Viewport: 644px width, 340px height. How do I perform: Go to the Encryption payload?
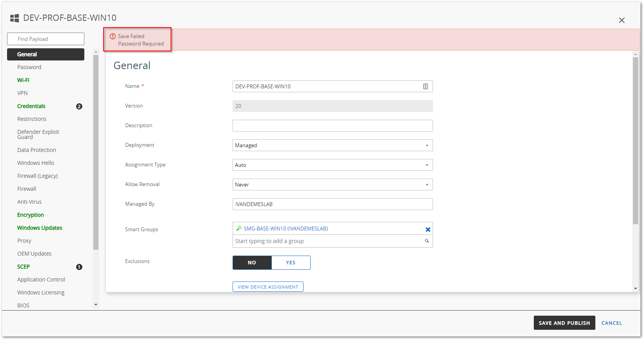(31, 215)
